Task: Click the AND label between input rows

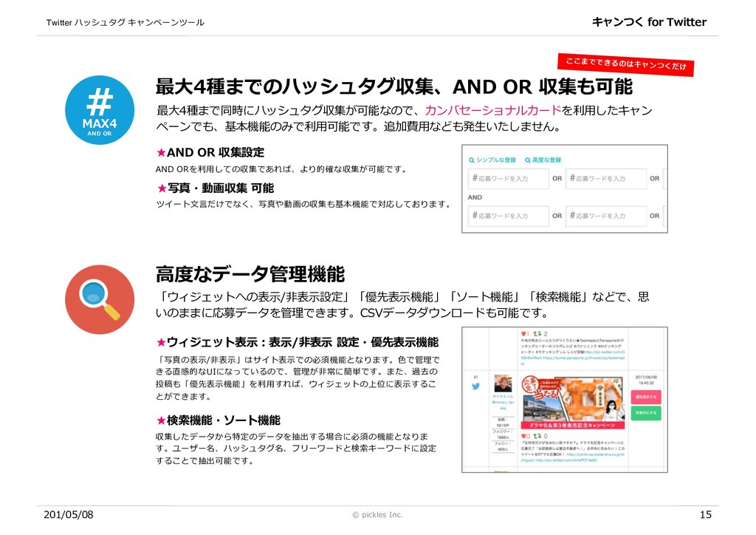Action: (475, 197)
